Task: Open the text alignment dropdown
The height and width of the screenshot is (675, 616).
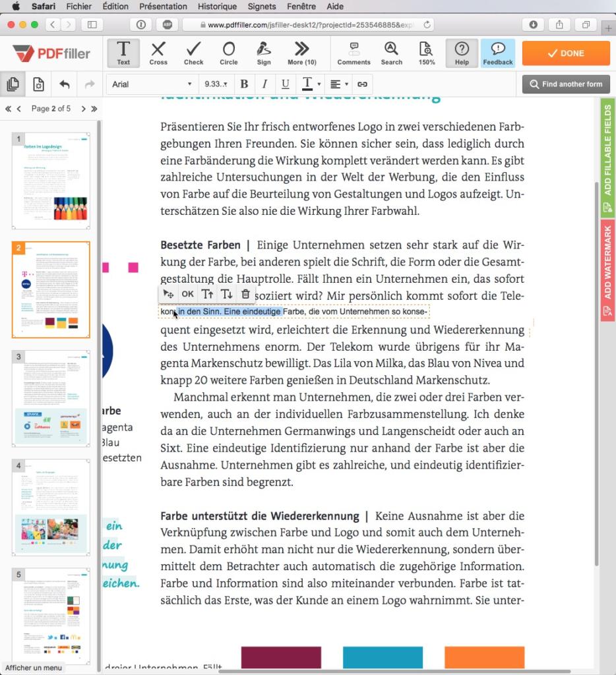Action: tap(339, 84)
